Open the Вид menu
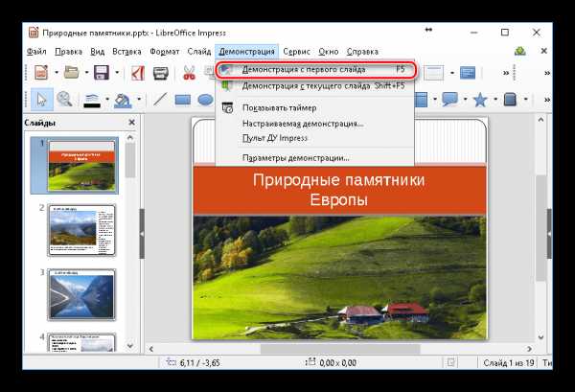575x392 pixels. tap(97, 52)
